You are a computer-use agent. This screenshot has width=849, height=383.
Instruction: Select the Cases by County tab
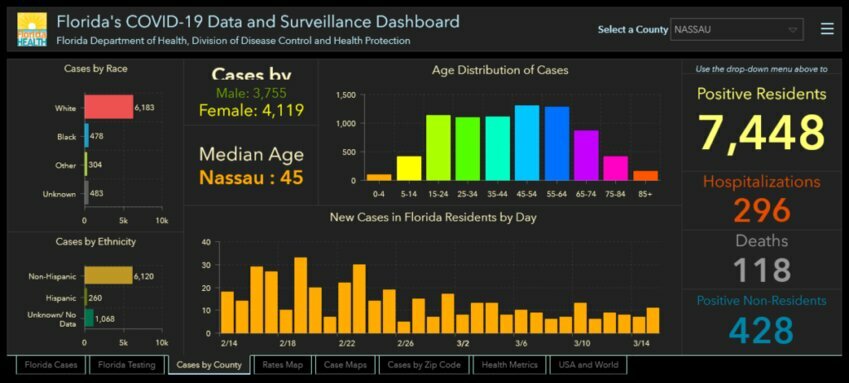209,365
